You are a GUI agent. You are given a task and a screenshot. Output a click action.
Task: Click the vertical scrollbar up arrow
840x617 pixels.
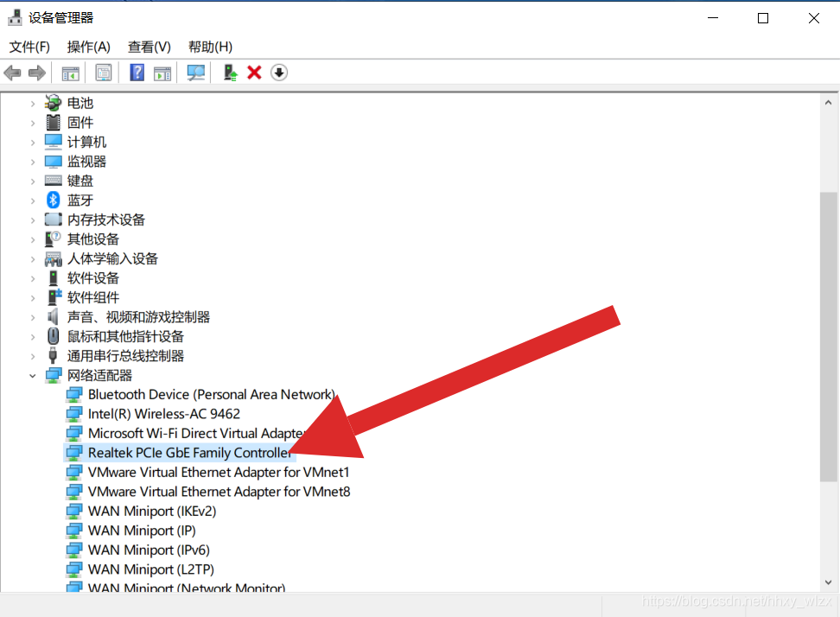828,102
